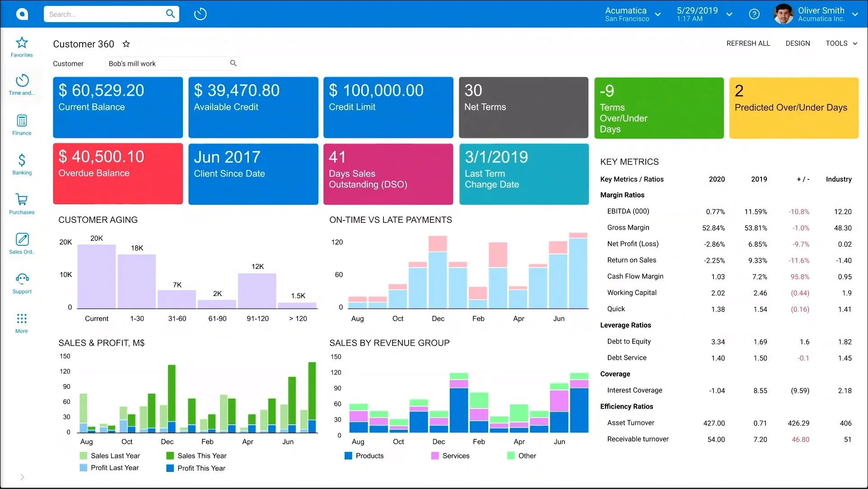Click the help question mark icon
The image size is (868, 489).
(x=754, y=14)
